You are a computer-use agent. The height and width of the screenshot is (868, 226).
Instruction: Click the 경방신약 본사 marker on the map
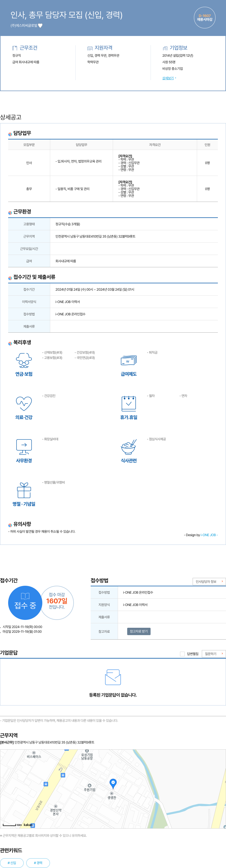tap(56, 806)
